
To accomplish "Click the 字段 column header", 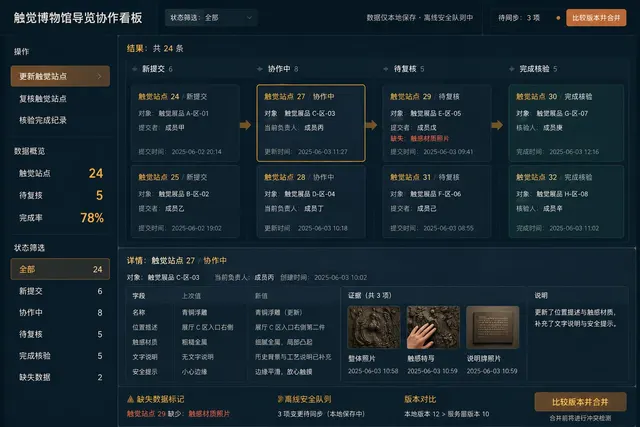I will coord(139,296).
